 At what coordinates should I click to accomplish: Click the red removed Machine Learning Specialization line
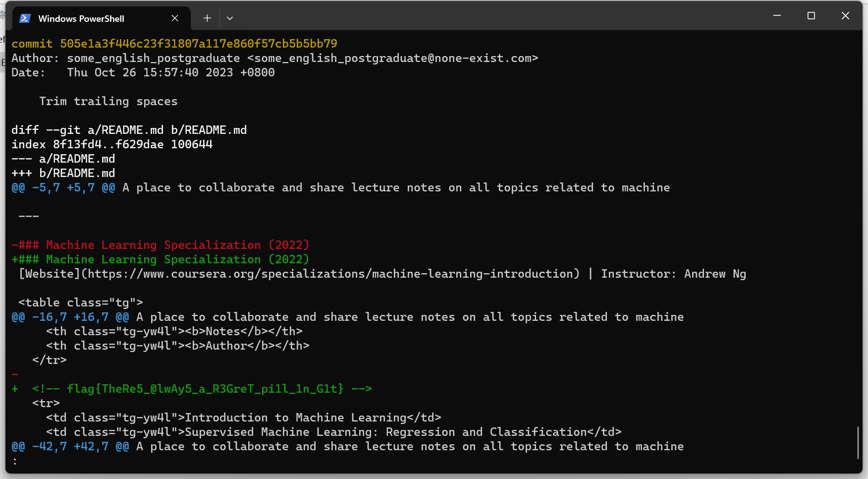coord(161,245)
